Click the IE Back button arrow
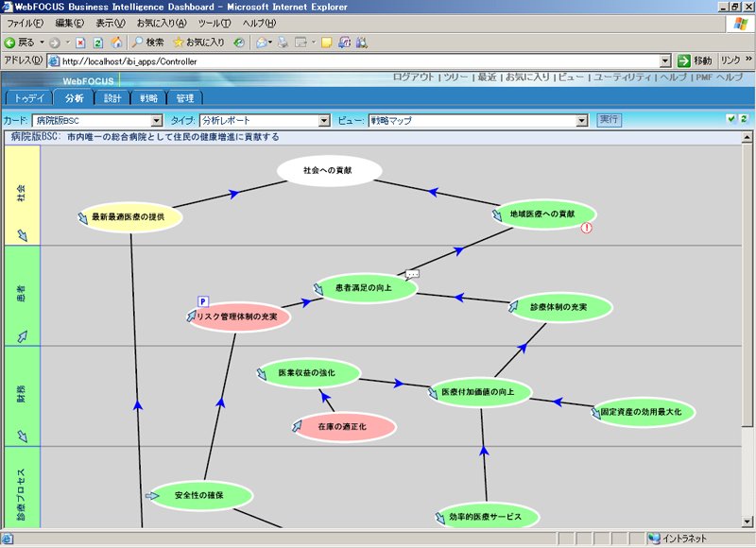 [9, 43]
